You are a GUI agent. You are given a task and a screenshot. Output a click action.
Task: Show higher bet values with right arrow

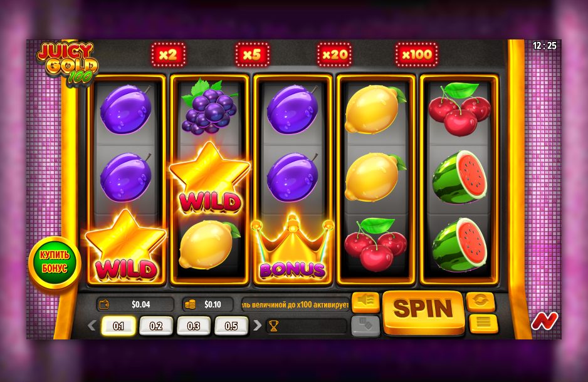(257, 326)
